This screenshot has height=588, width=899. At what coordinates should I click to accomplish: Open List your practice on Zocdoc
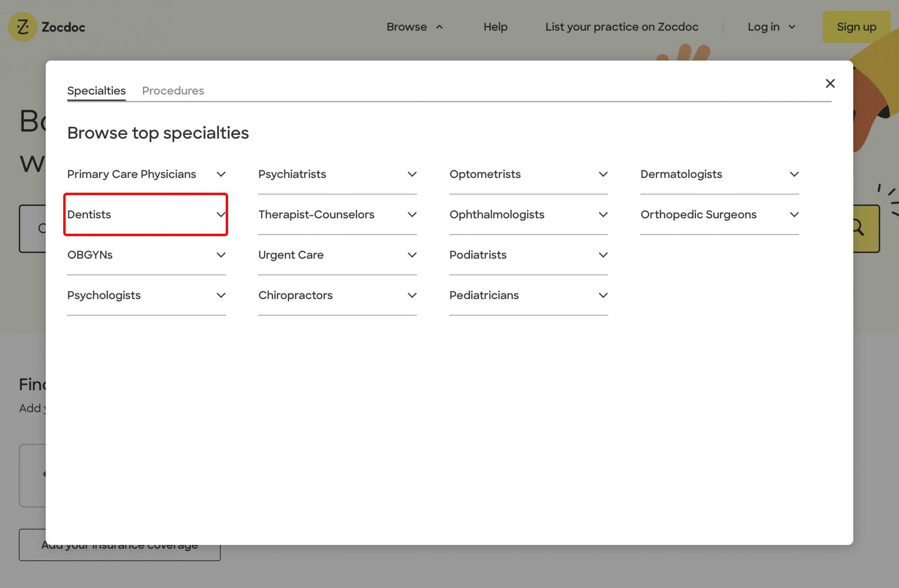pyautogui.click(x=622, y=27)
